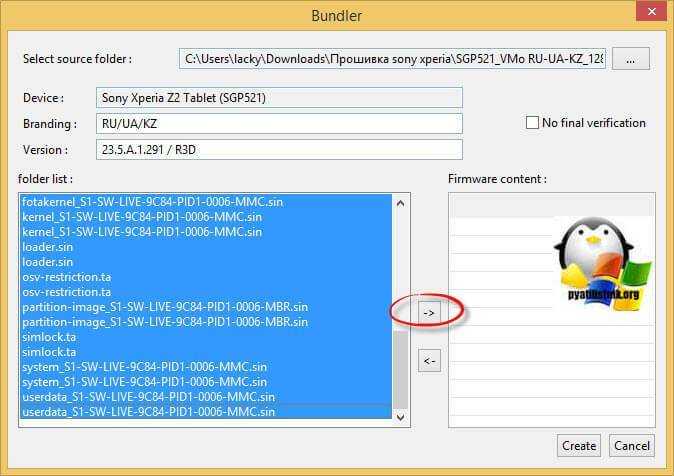
Task: Click the folder list scrollbar thumb
Action: 401,370
